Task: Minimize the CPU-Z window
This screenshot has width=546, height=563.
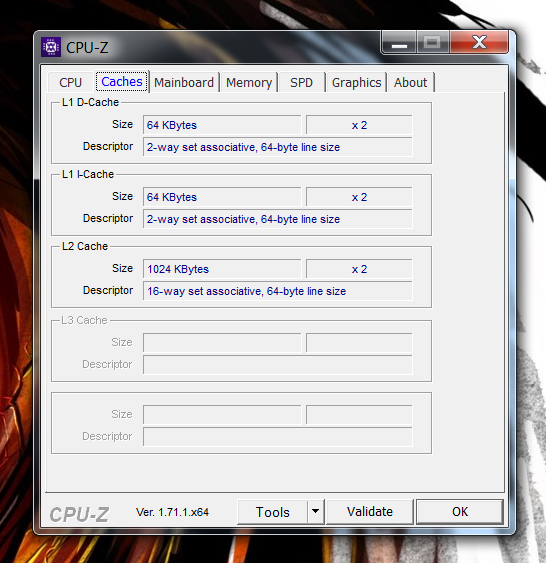Action: pos(399,42)
